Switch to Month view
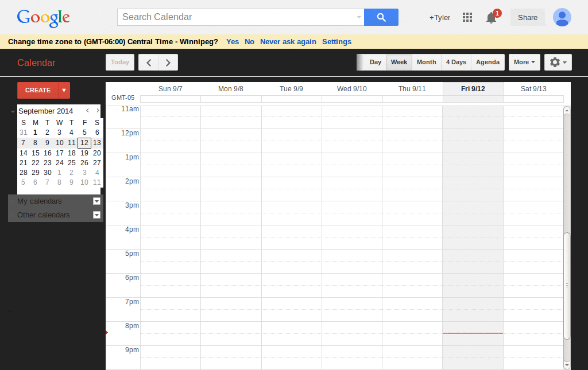 click(427, 62)
